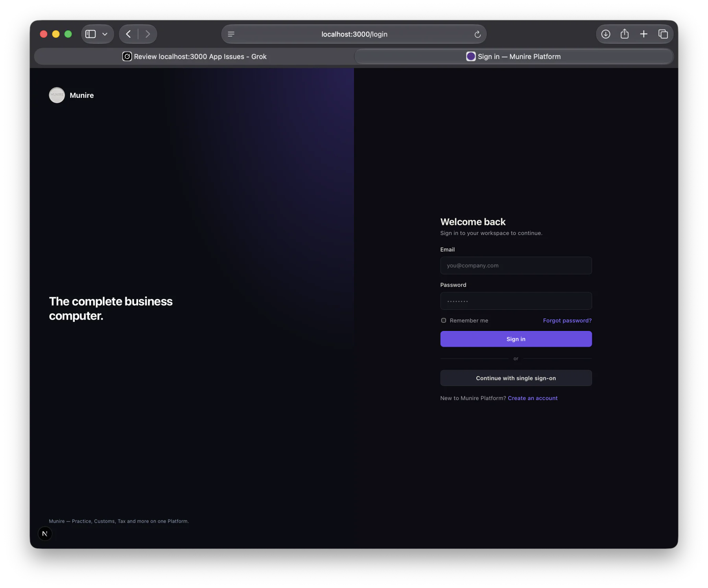This screenshot has width=708, height=588.
Task: Click the Munire logo avatar
Action: 57,95
